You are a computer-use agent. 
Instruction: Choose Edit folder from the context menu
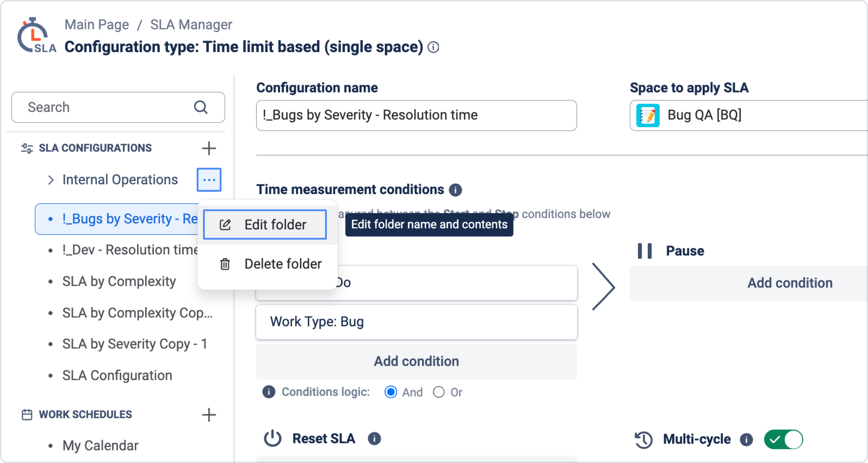click(265, 224)
